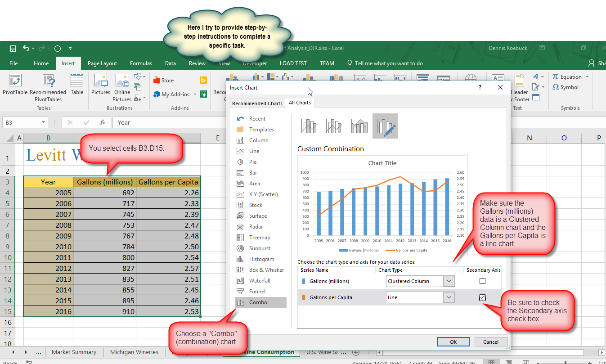The image size is (606, 364).
Task: Click OK in Insert Chart dialog
Action: [x=453, y=342]
